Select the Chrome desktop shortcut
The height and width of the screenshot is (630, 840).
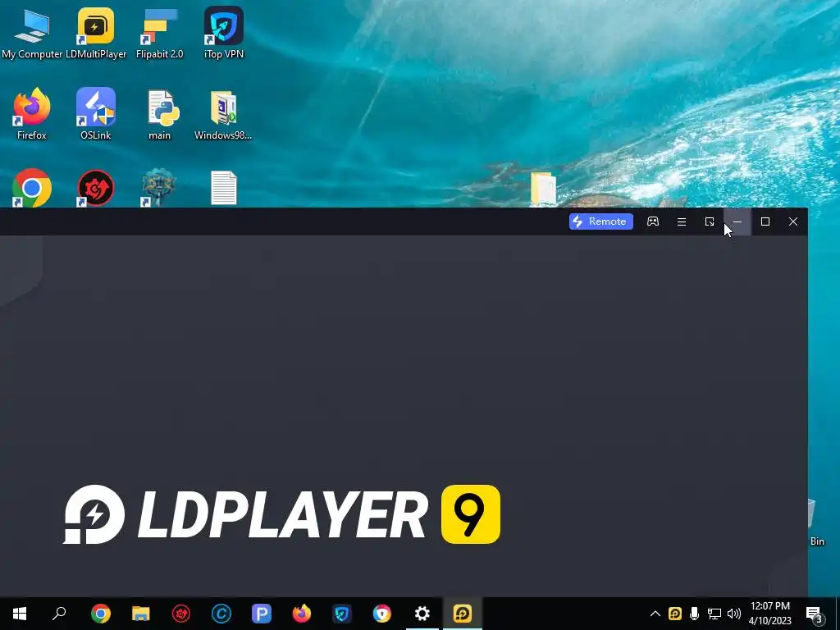32,188
